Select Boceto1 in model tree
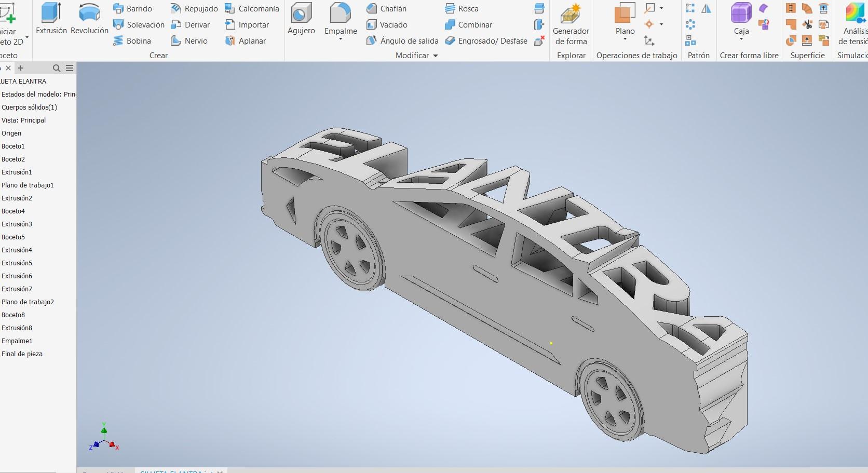 point(13,146)
